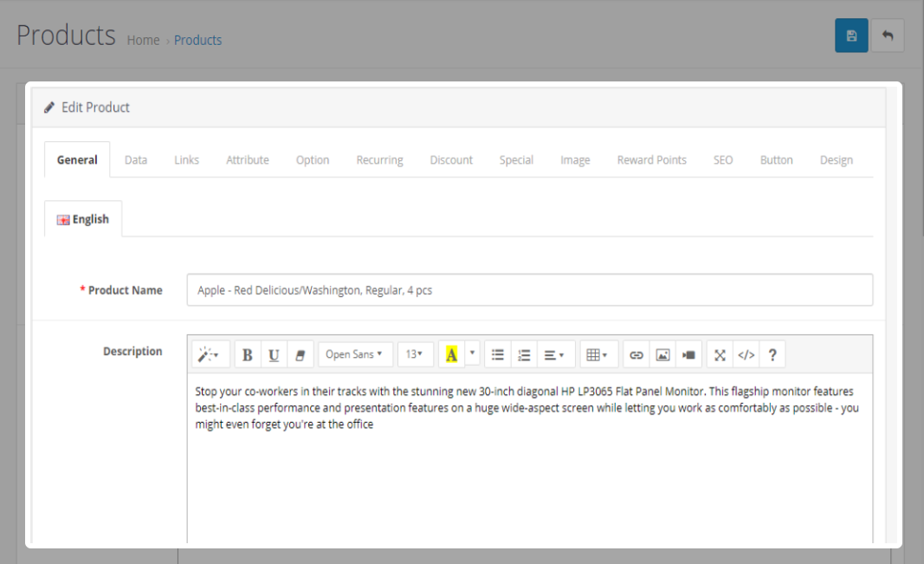The image size is (924, 564).
Task: Expand the font size 13 dropdown
Action: point(415,354)
